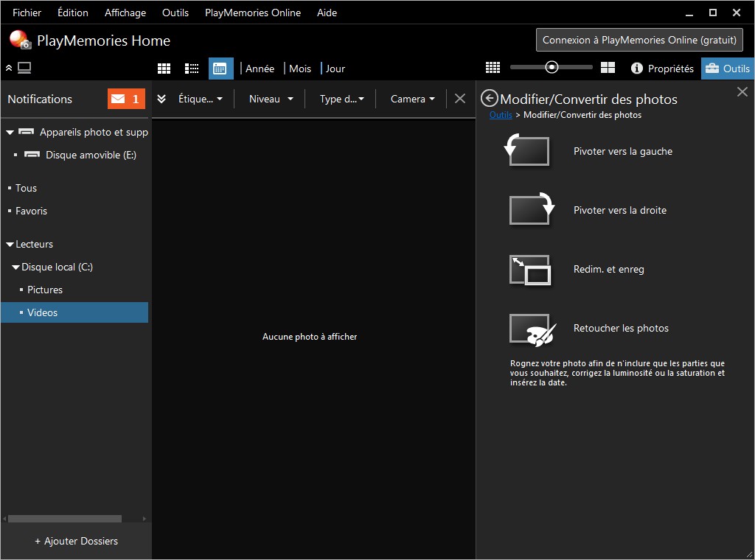The image size is (755, 560).
Task: Open the Fichier menu
Action: 27,13
